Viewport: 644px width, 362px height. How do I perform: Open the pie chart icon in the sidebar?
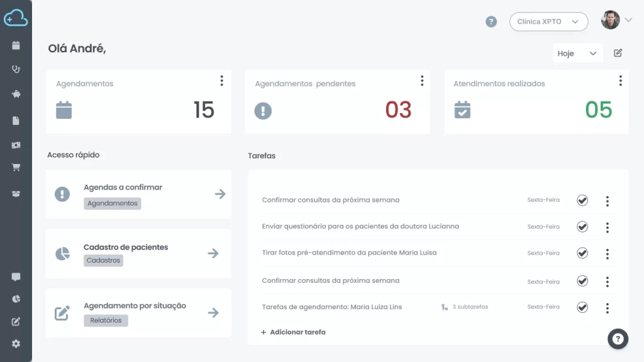[x=14, y=299]
